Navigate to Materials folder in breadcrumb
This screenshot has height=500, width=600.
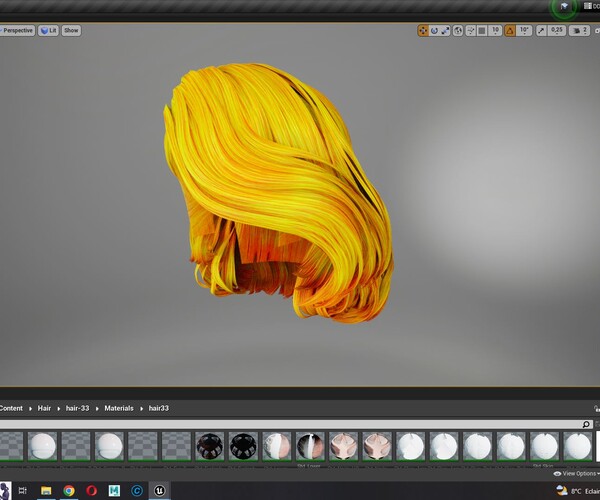[x=119, y=408]
